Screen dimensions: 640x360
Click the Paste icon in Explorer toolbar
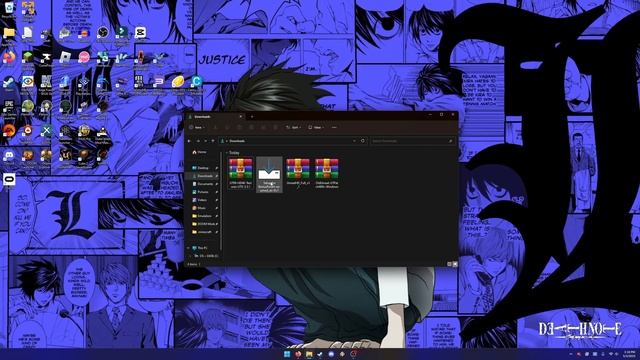240,127
